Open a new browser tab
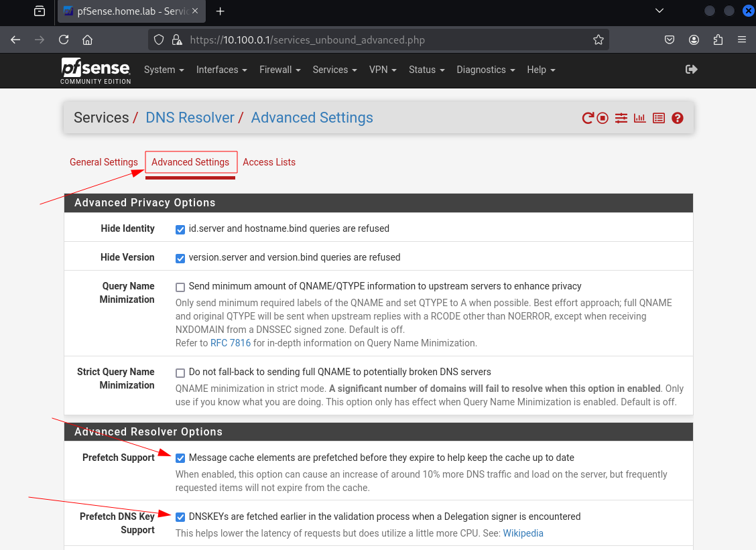The width and height of the screenshot is (756, 550). pyautogui.click(x=220, y=11)
